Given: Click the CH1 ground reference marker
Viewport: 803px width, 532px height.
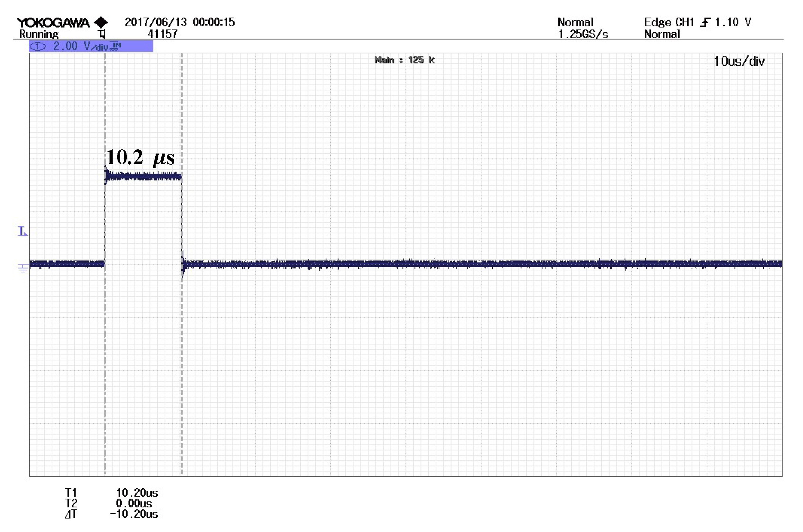Looking at the screenshot, I should pyautogui.click(x=23, y=268).
